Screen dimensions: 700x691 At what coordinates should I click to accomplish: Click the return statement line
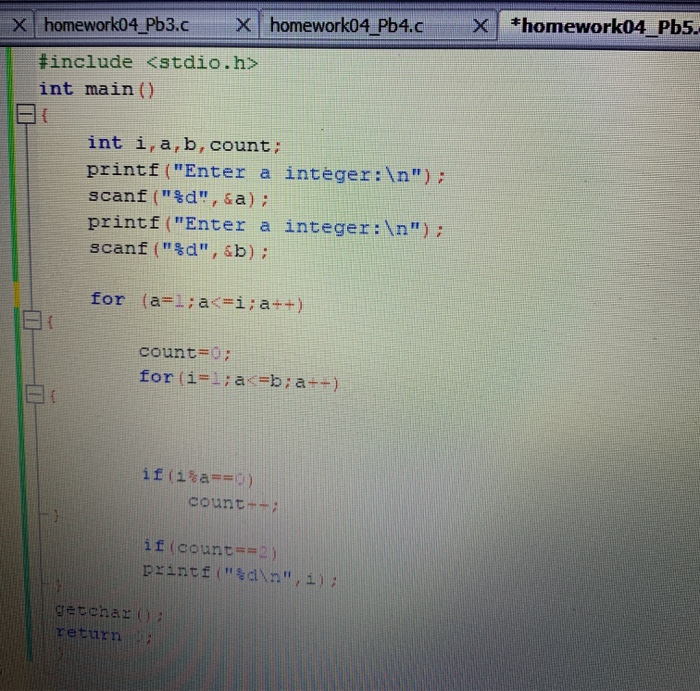click(x=104, y=635)
